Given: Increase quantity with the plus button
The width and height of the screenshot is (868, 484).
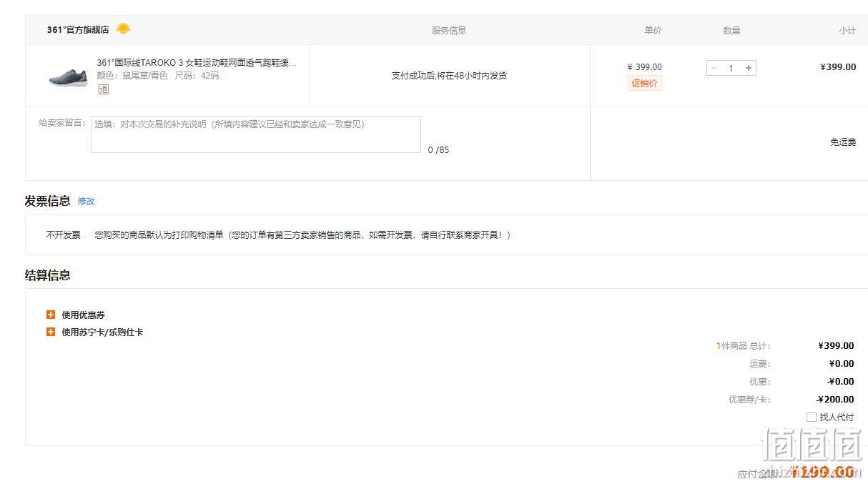Looking at the screenshot, I should [x=749, y=68].
